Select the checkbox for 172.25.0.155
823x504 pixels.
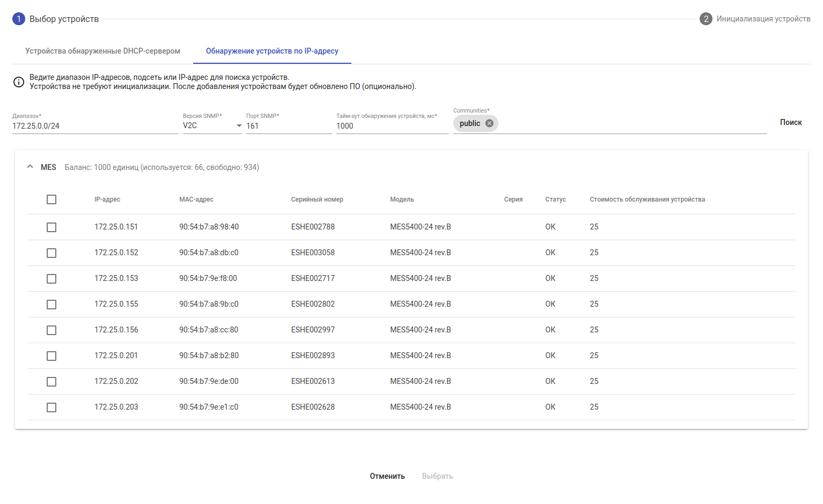point(52,305)
